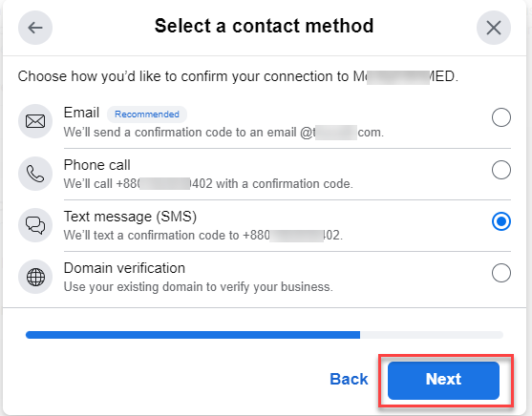
Task: Click the blue progress bar
Action: (x=193, y=335)
